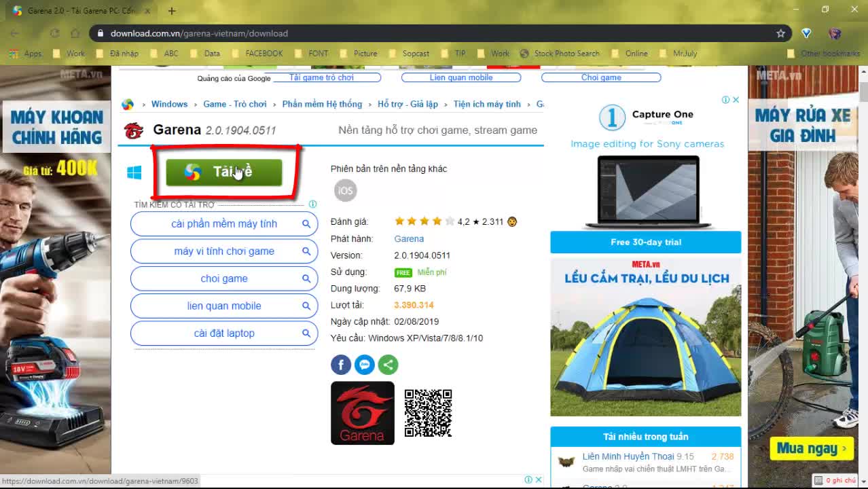Open the Hỗ trợ - Giả lập breadcrumb
868x489 pixels.
coord(408,104)
